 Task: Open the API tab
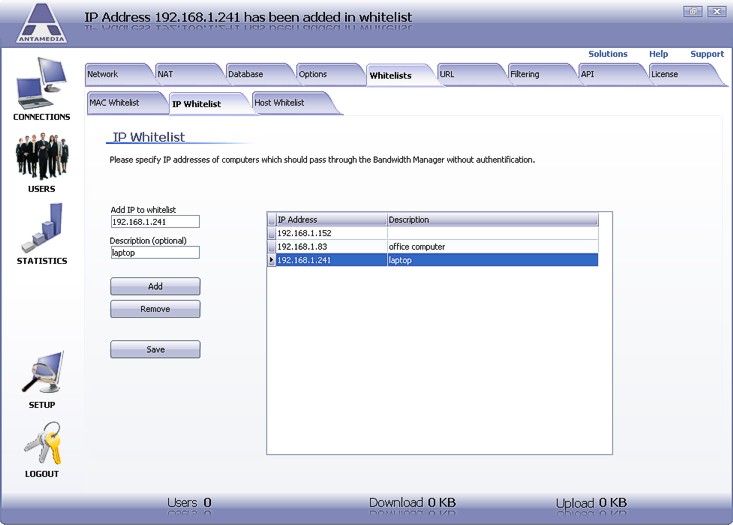point(613,74)
